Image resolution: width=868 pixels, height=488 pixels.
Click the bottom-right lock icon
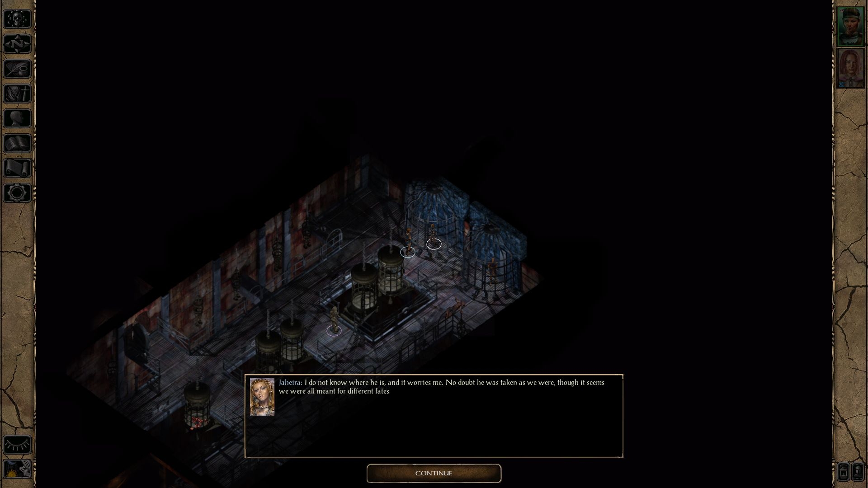click(x=845, y=471)
